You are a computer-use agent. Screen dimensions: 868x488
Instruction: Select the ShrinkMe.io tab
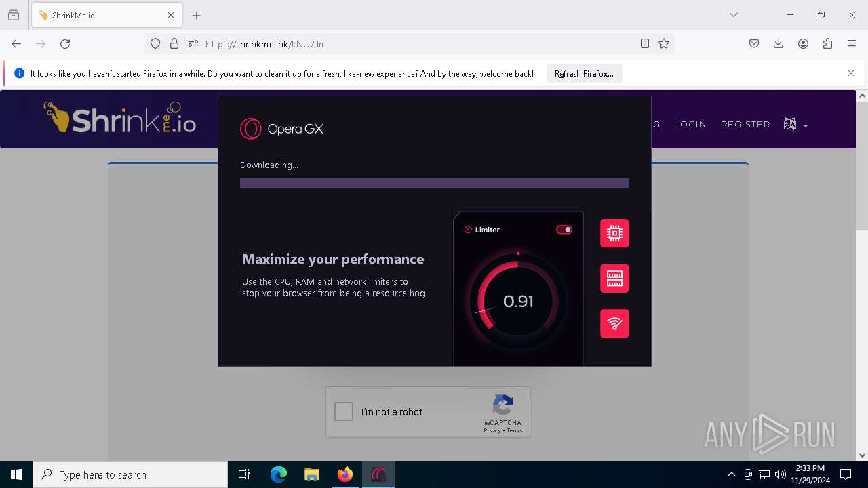pyautogui.click(x=106, y=15)
